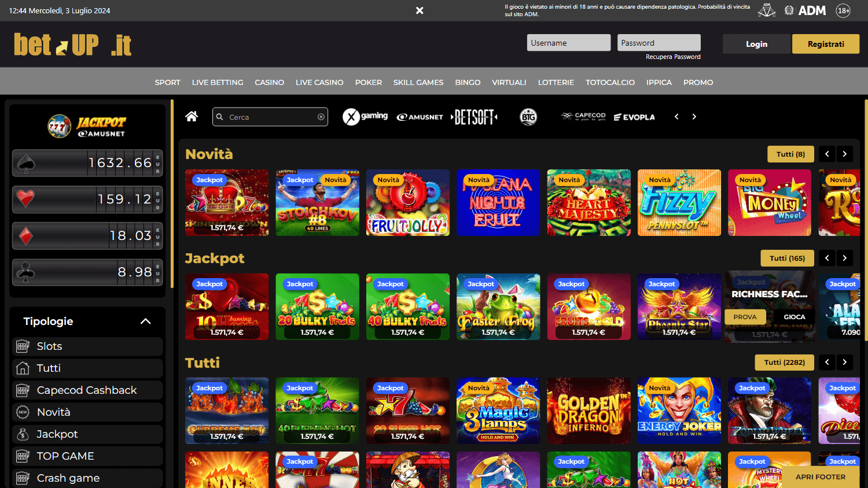The width and height of the screenshot is (868, 488).
Task: Focus the Cerca search box
Action: click(270, 117)
